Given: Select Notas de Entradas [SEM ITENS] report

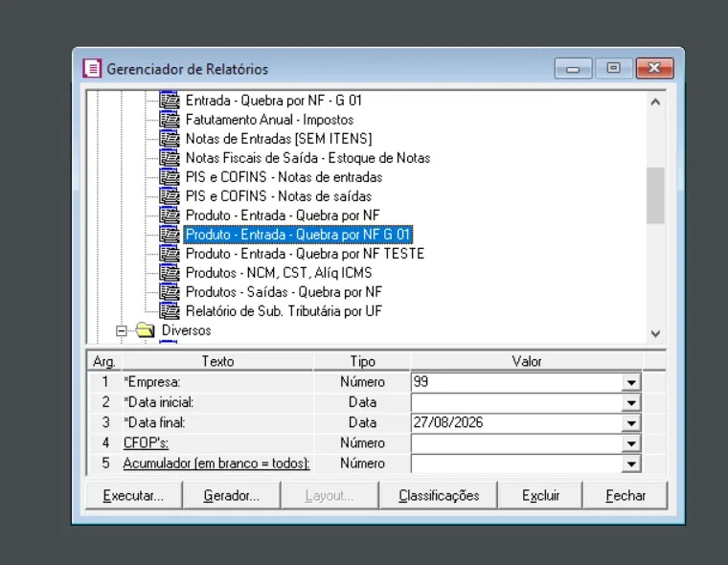Looking at the screenshot, I should [279, 139].
